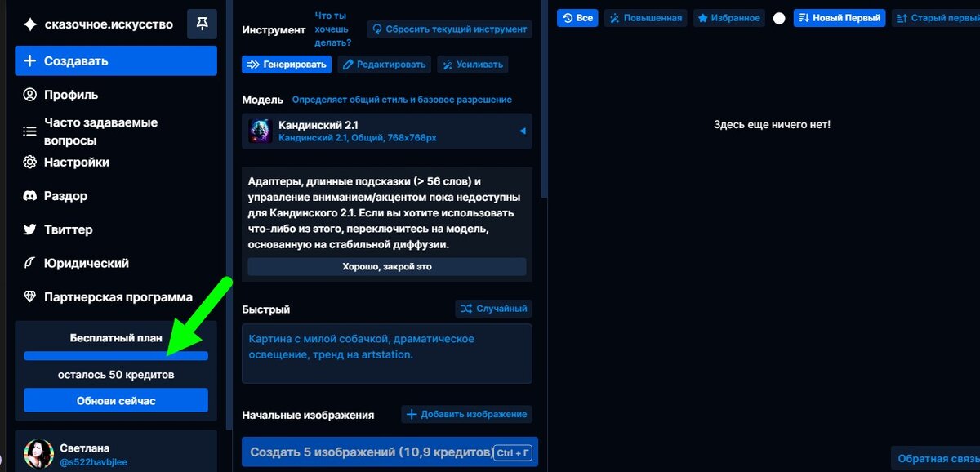Click the shuffle icon on Случайный button
This screenshot has height=472, width=980.
(466, 308)
